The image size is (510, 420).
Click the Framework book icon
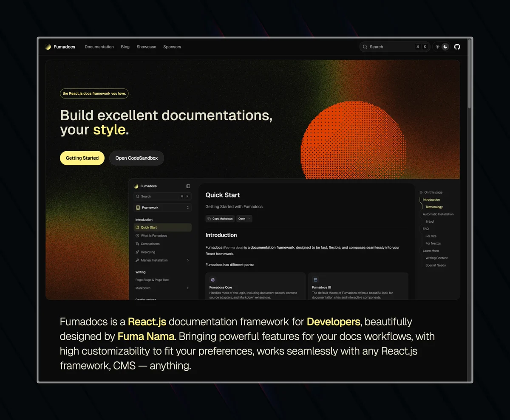[x=138, y=208]
